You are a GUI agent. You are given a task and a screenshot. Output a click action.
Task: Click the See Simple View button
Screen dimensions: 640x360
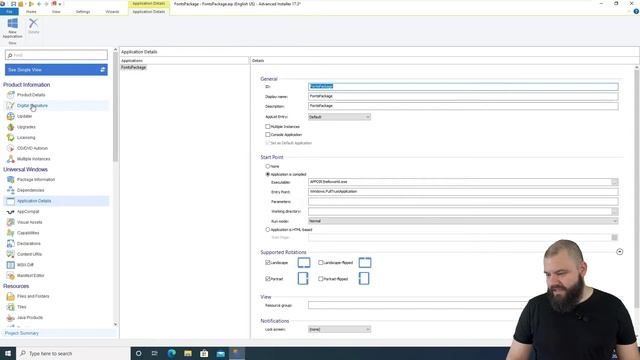coord(56,70)
